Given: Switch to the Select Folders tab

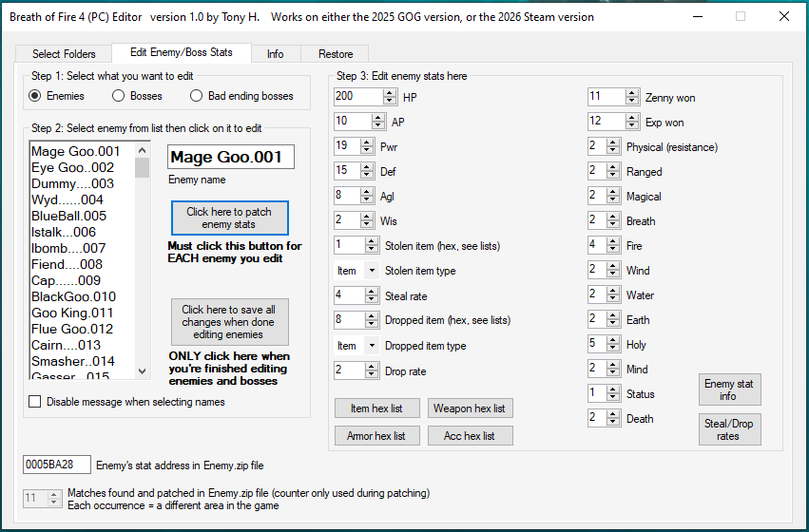Looking at the screenshot, I should coord(64,54).
